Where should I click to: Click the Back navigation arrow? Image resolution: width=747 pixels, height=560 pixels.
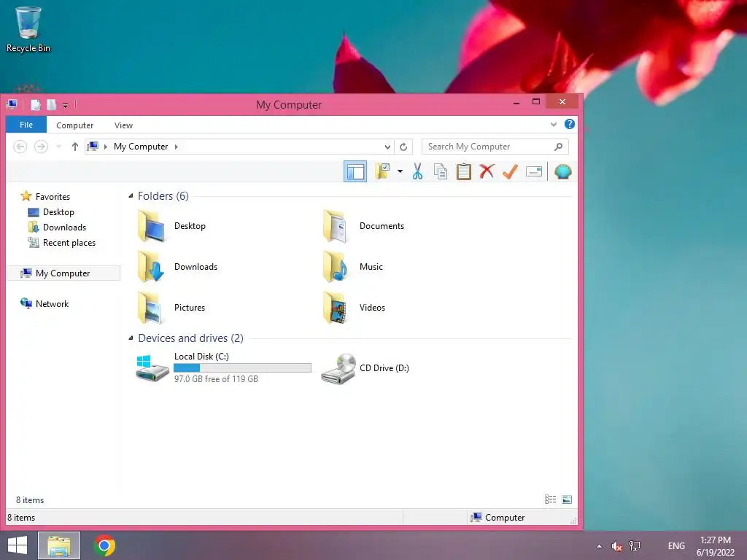[20, 147]
